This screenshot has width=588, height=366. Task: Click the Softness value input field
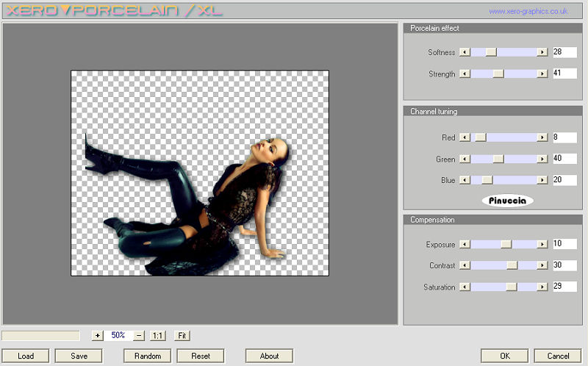point(564,53)
